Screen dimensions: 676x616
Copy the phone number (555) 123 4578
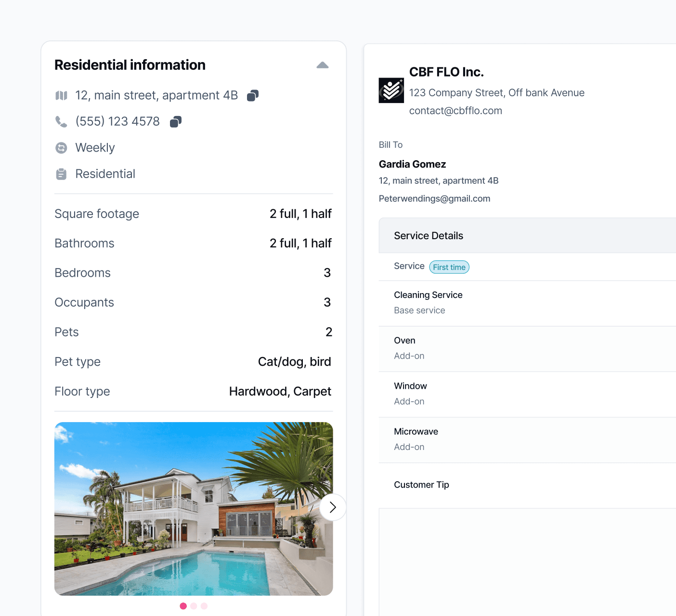click(x=176, y=122)
